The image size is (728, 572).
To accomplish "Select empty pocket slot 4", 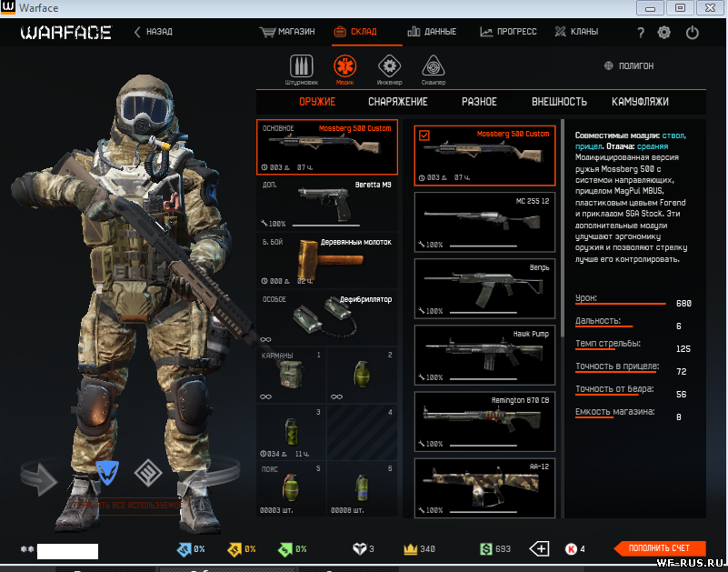I will click(x=362, y=432).
